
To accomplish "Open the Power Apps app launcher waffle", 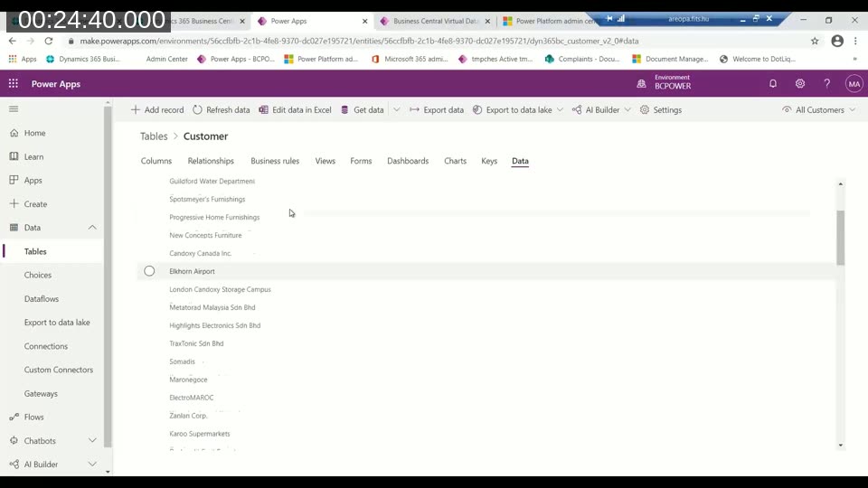I will coord(14,83).
